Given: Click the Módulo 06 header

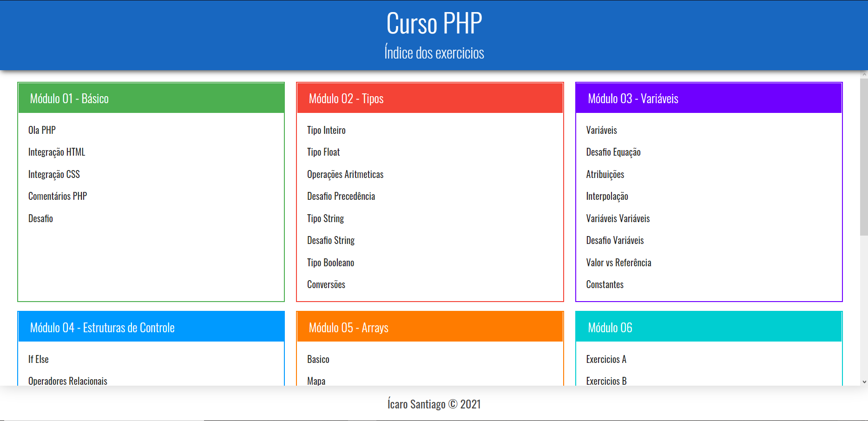Looking at the screenshot, I should 709,327.
